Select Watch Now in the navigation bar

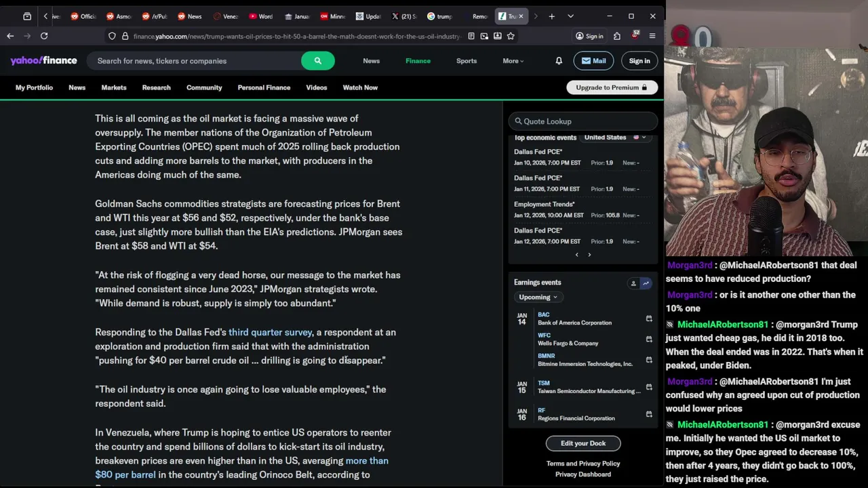coord(360,87)
